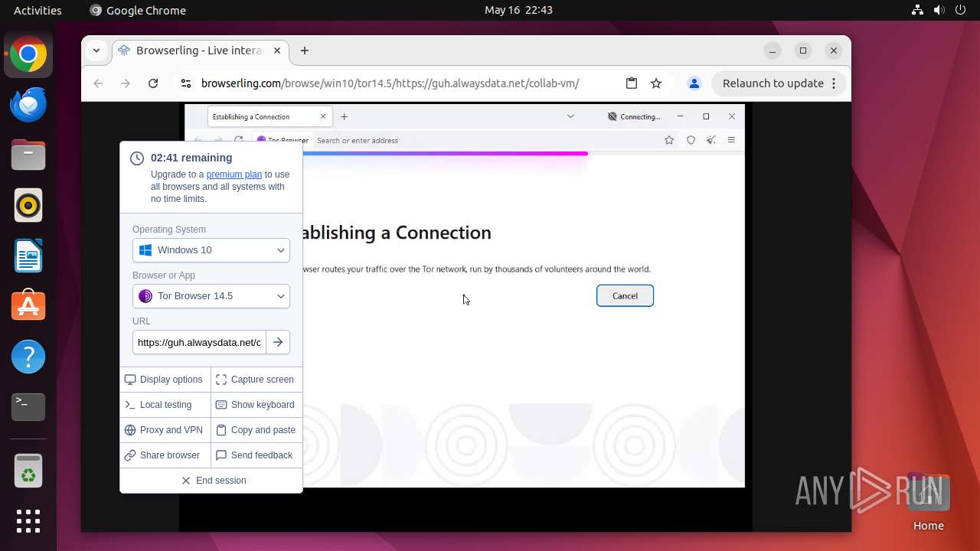Expand the Tor Browser 14.5 dropdown
This screenshot has height=551, width=980.
(211, 296)
